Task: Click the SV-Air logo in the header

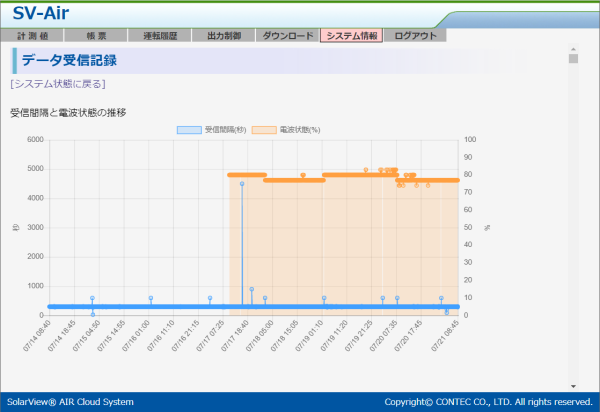Action: [47, 14]
